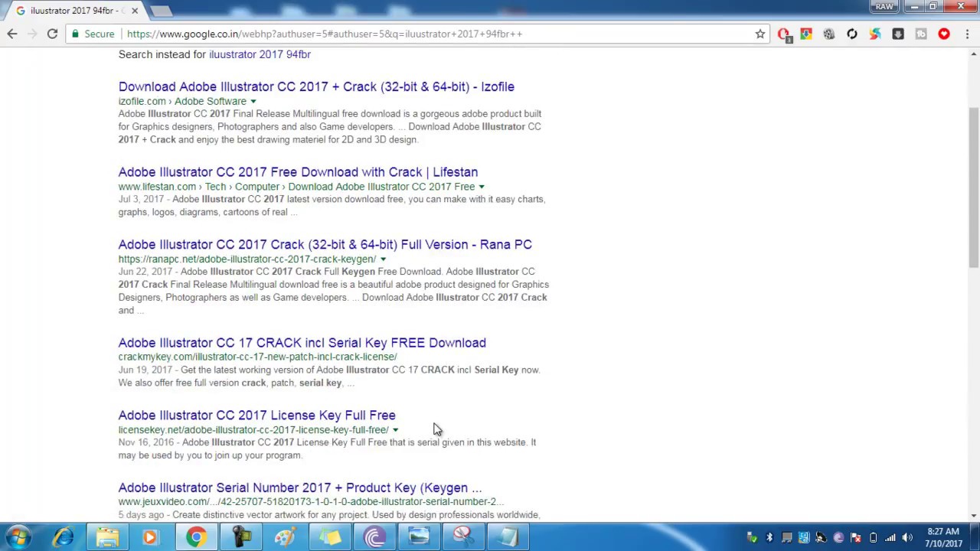Open 'Adobe Illustrator CC 2017 License Key Full Free'
Image resolution: width=980 pixels, height=551 pixels.
point(257,416)
